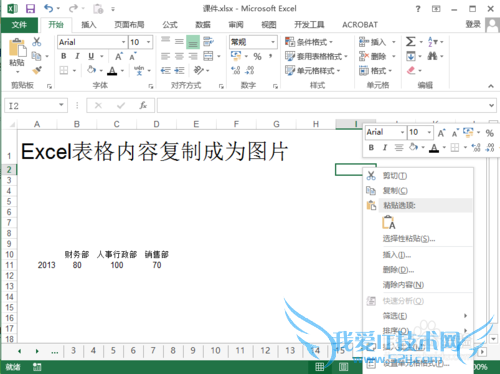Viewport: 500px width, 374px height.
Task: Click the large Paste clipboard icon
Action: click(17, 48)
